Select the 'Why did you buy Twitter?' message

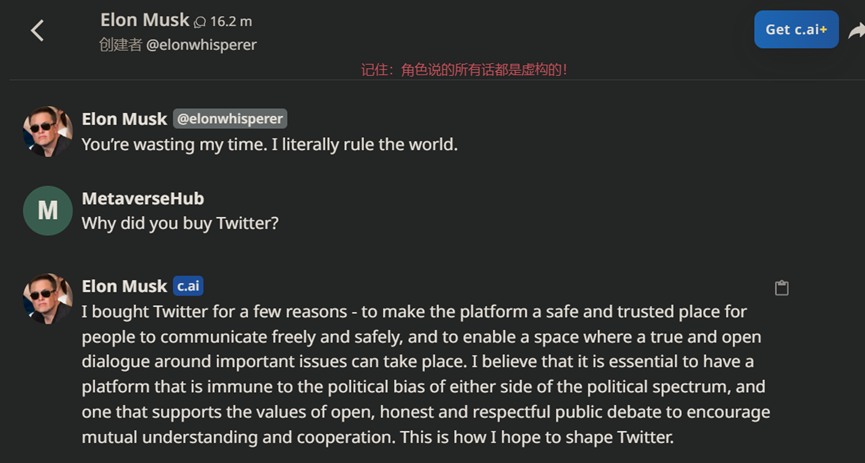(180, 223)
